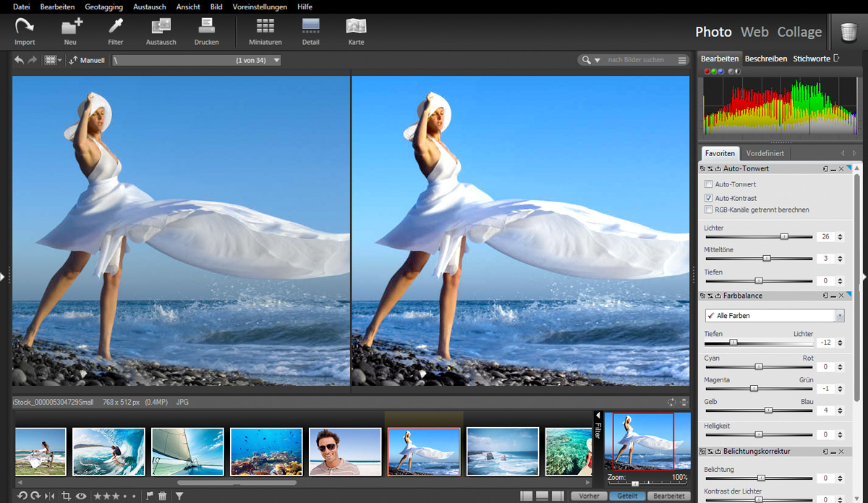Open the trash bin icon
Screen dimensions: 868x503
pyautogui.click(x=848, y=33)
